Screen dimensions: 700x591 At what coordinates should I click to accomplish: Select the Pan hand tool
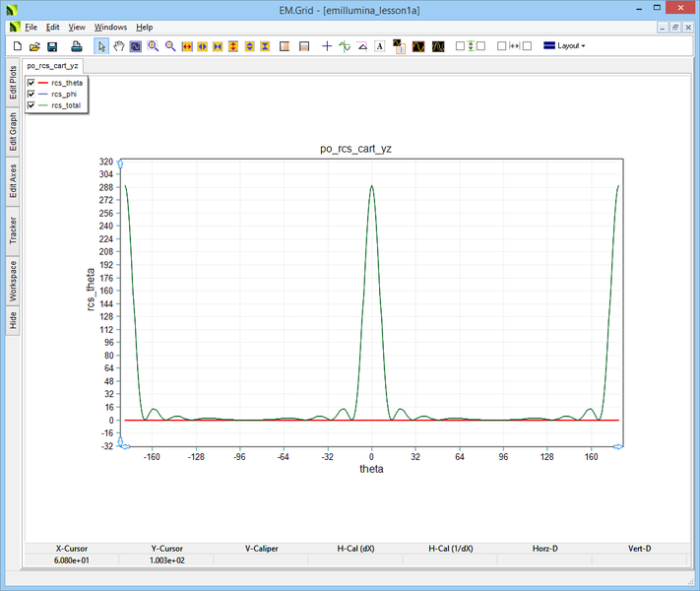pos(119,46)
